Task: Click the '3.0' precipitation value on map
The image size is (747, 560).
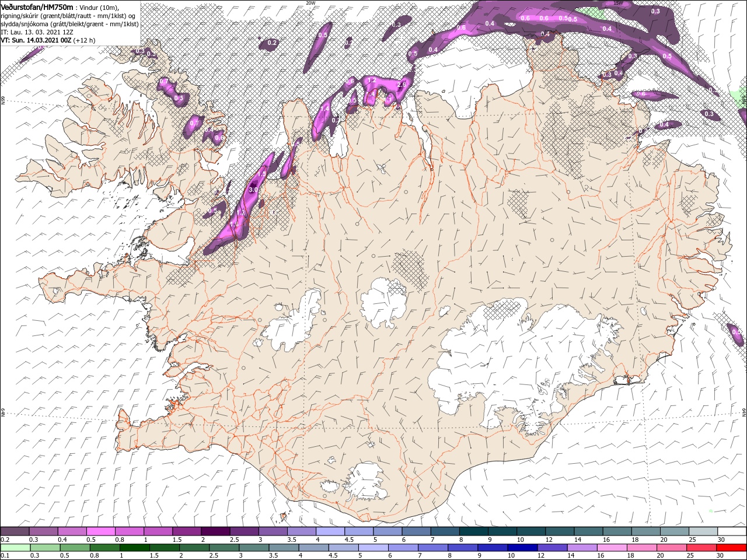Action: pyautogui.click(x=253, y=190)
